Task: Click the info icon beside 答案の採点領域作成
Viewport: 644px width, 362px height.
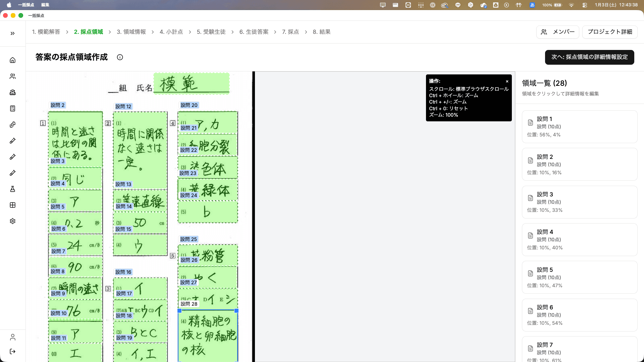Action: (x=120, y=57)
